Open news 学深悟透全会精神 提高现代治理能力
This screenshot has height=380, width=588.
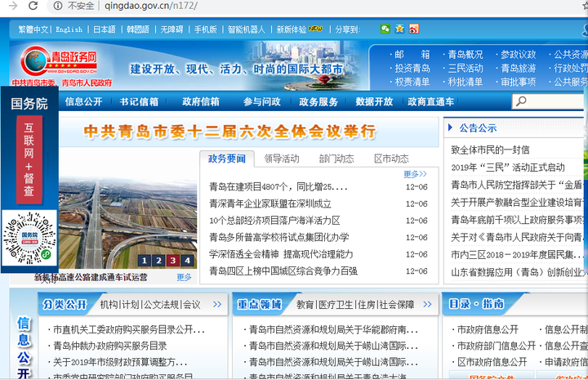[281, 254]
